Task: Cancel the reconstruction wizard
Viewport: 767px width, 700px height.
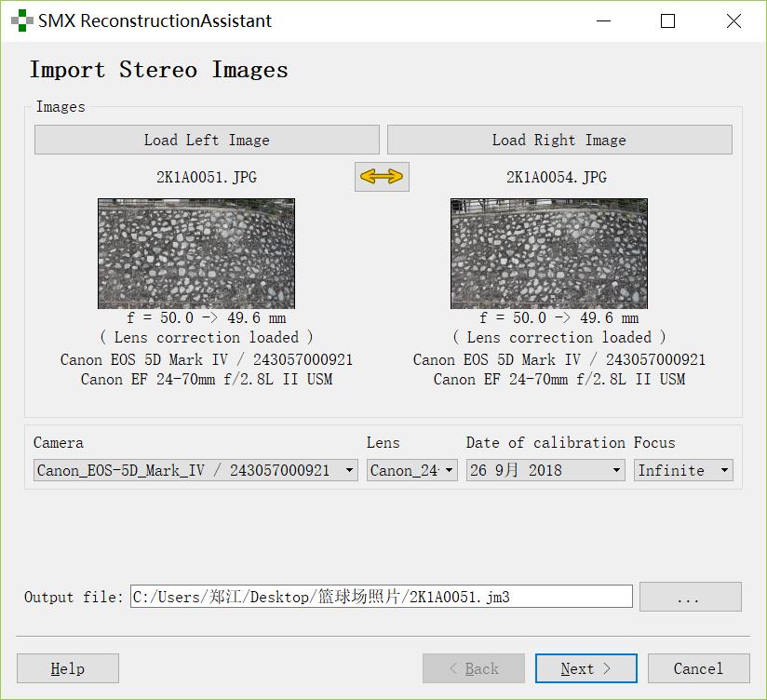Action: point(698,668)
